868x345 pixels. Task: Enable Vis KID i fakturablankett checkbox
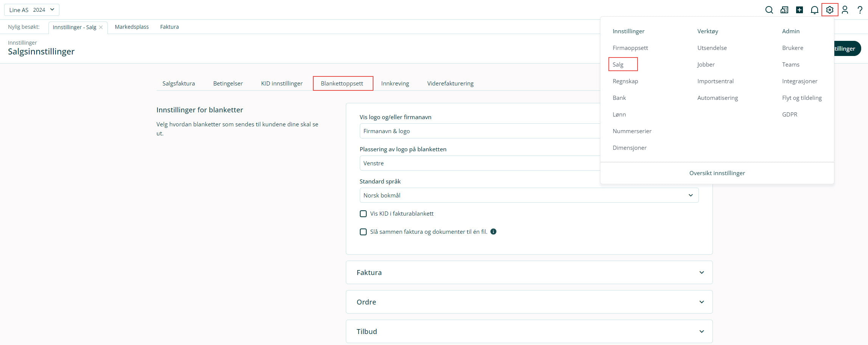pos(363,214)
